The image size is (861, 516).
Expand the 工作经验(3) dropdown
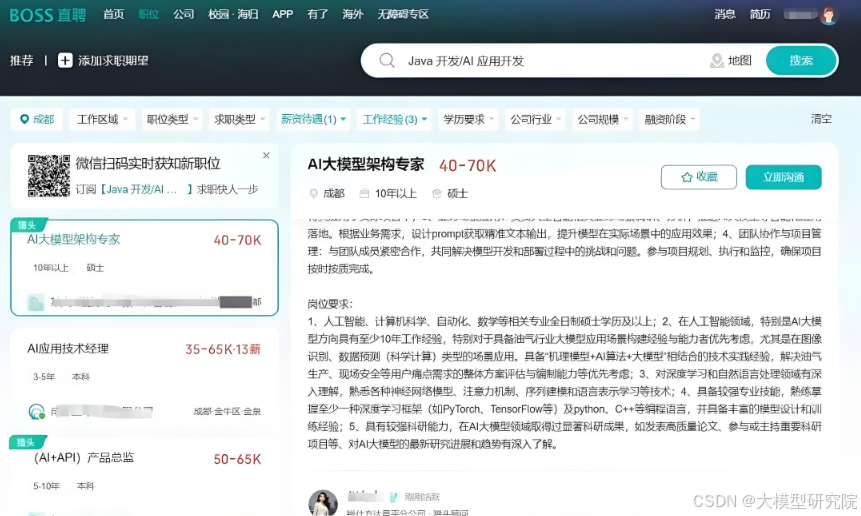pyautogui.click(x=394, y=119)
